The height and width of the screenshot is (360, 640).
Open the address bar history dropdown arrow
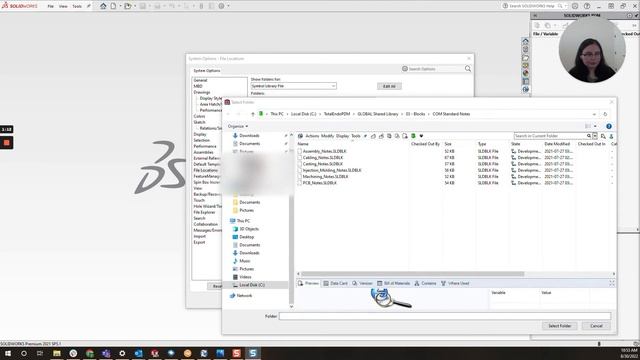(594, 114)
